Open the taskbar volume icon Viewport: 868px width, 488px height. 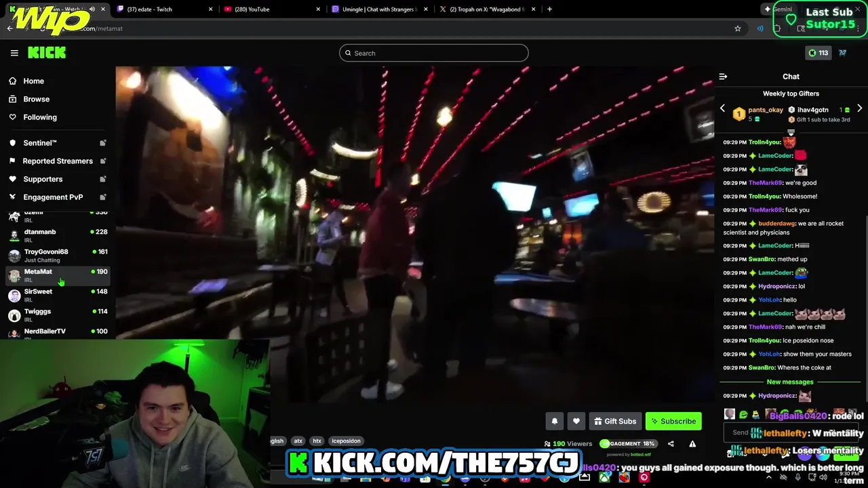[823, 477]
